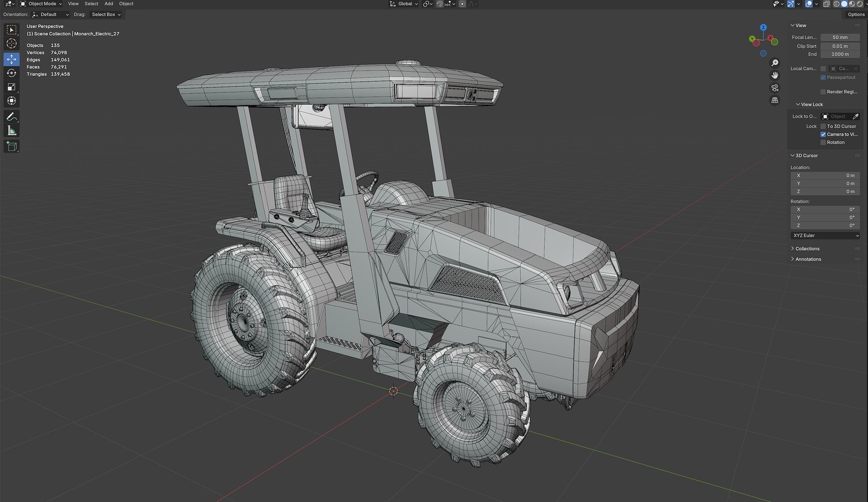868x502 pixels.
Task: Open the Drag Select Box dropdown
Action: (105, 14)
